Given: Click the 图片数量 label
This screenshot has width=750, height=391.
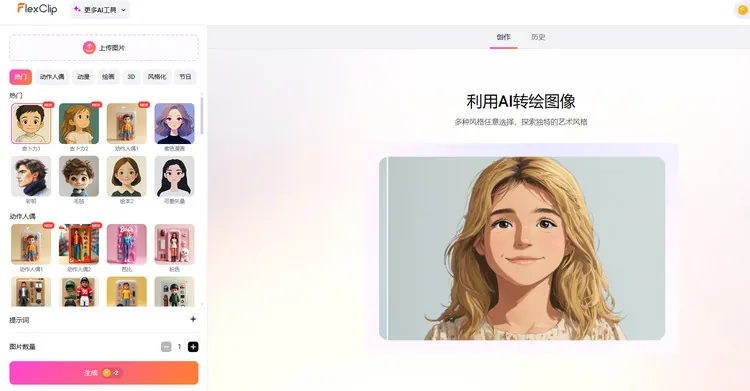Looking at the screenshot, I should [x=22, y=346].
